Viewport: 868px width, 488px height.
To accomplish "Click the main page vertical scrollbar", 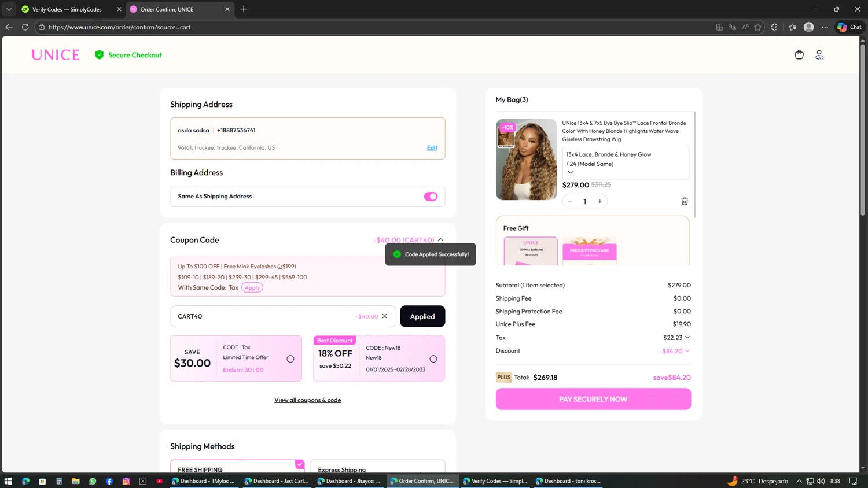I will 863,130.
